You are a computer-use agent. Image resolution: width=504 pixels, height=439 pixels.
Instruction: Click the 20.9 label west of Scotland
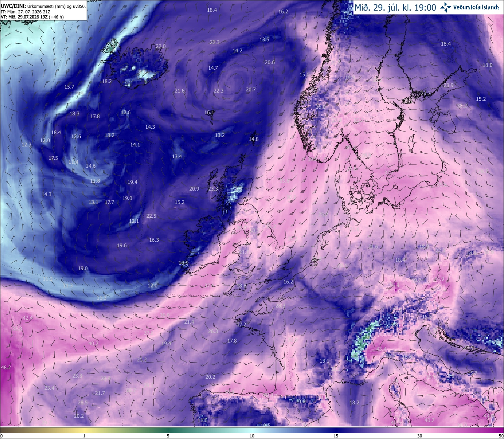point(194,189)
